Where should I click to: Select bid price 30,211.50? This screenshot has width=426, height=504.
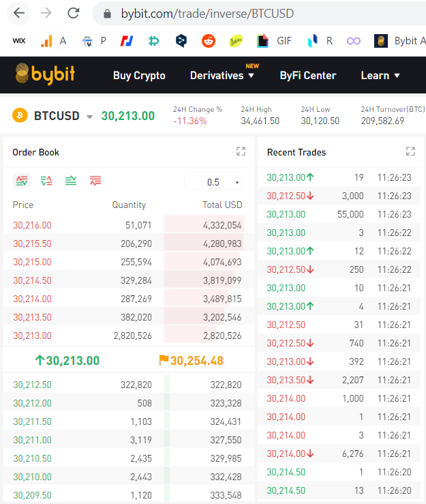click(x=32, y=421)
